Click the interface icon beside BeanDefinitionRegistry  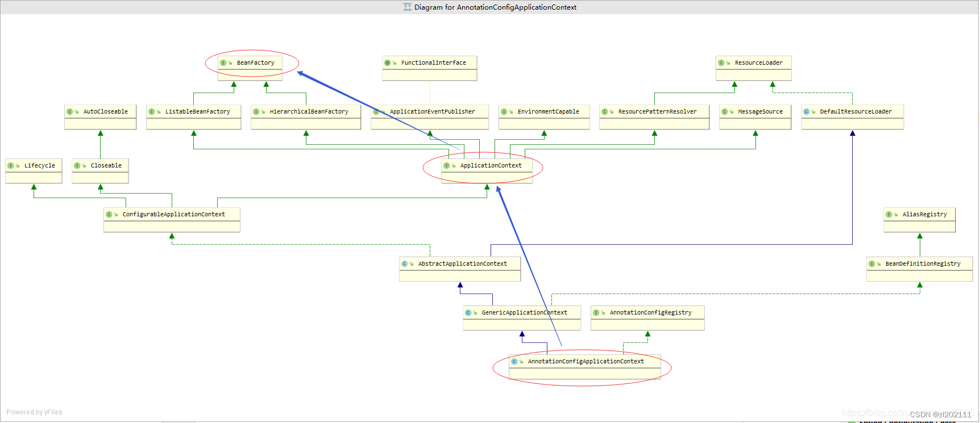pyautogui.click(x=872, y=264)
